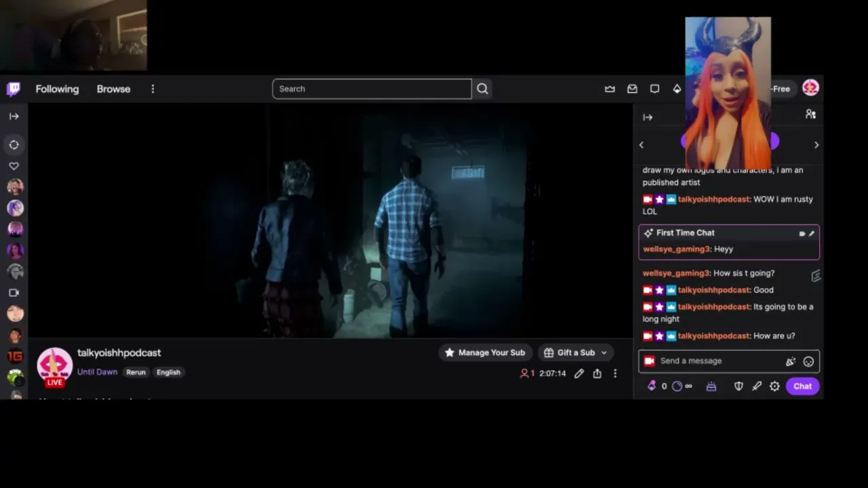Viewport: 868px width, 488px height.
Task: Open the notifications inbox icon
Action: (x=632, y=89)
